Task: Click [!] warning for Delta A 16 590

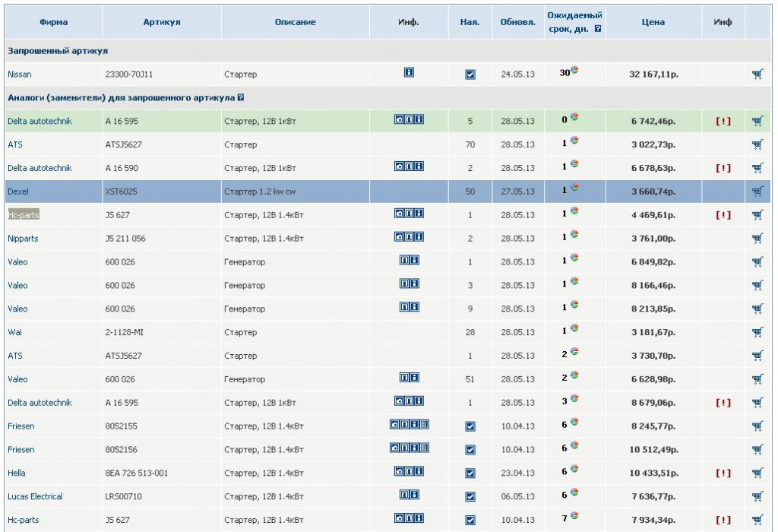Action: coord(723,168)
